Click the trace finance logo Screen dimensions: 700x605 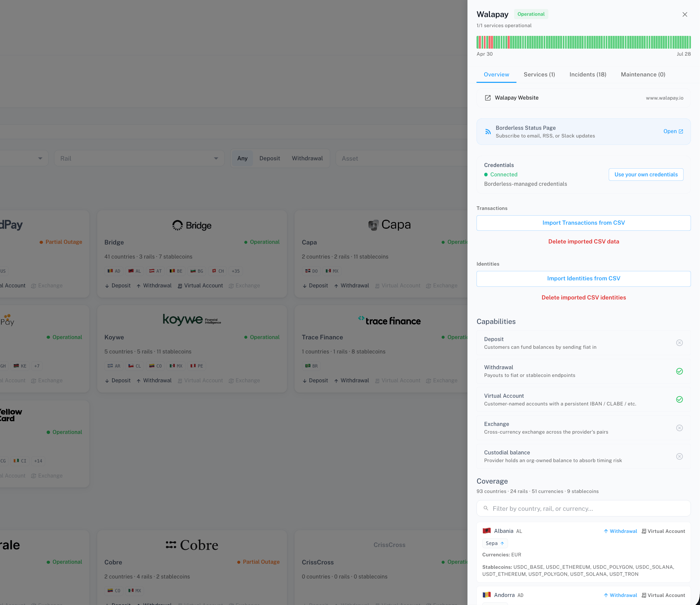(x=390, y=320)
